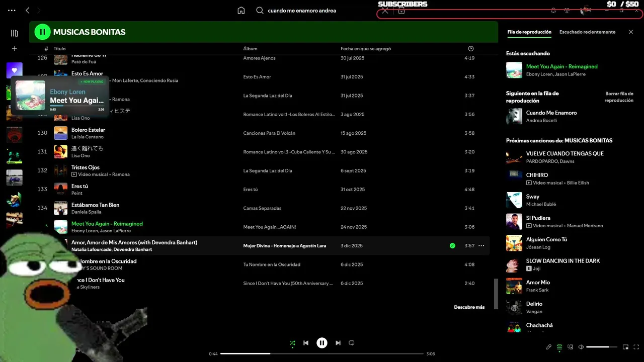644x362 pixels.
Task: Go back with the left arrow
Action: pyautogui.click(x=28, y=10)
